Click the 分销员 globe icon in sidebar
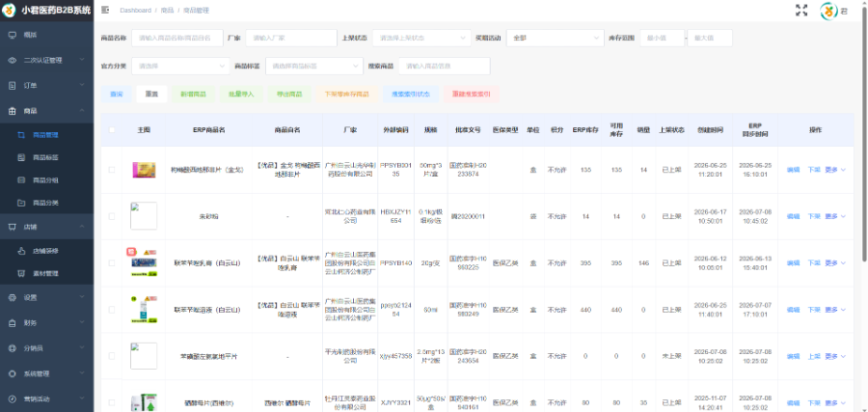The image size is (868, 412). [13, 347]
